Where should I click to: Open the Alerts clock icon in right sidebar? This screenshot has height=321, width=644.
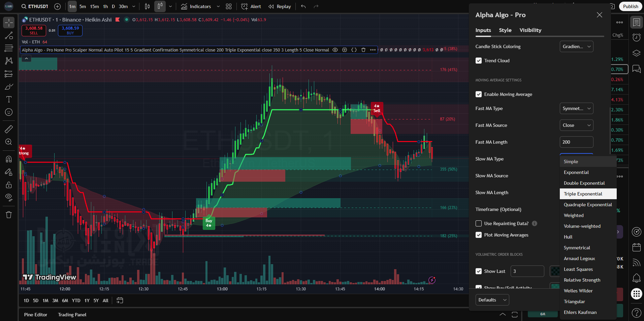click(636, 37)
